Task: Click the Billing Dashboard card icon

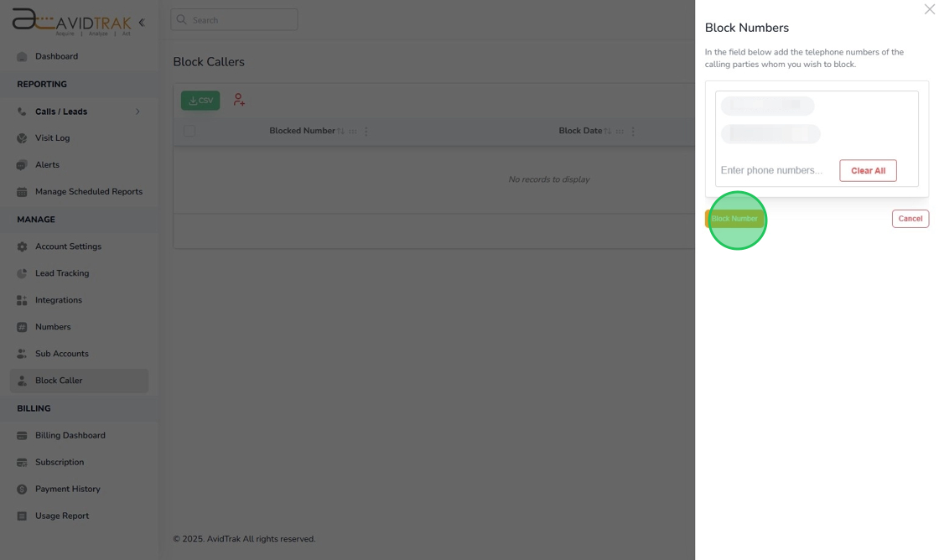Action: [22, 435]
